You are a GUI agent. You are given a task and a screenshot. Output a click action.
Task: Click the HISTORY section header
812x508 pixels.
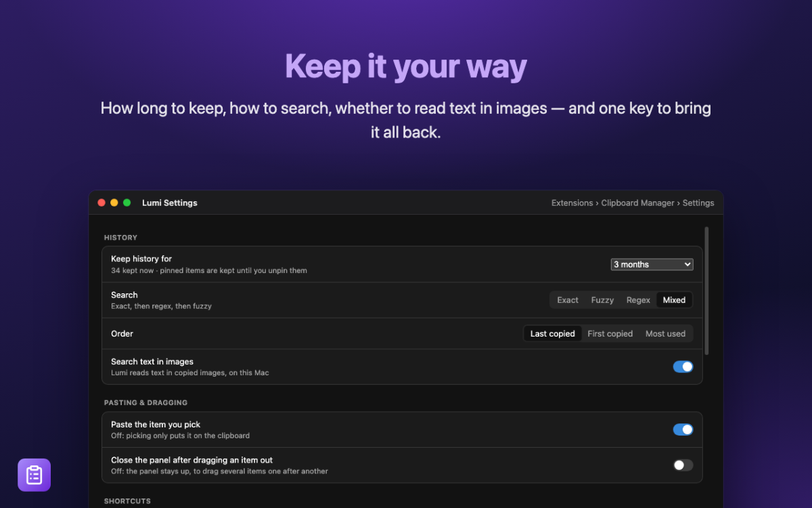120,238
